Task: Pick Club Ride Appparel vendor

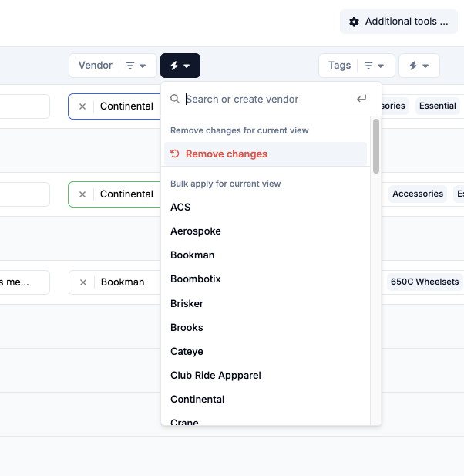Action: (216, 375)
